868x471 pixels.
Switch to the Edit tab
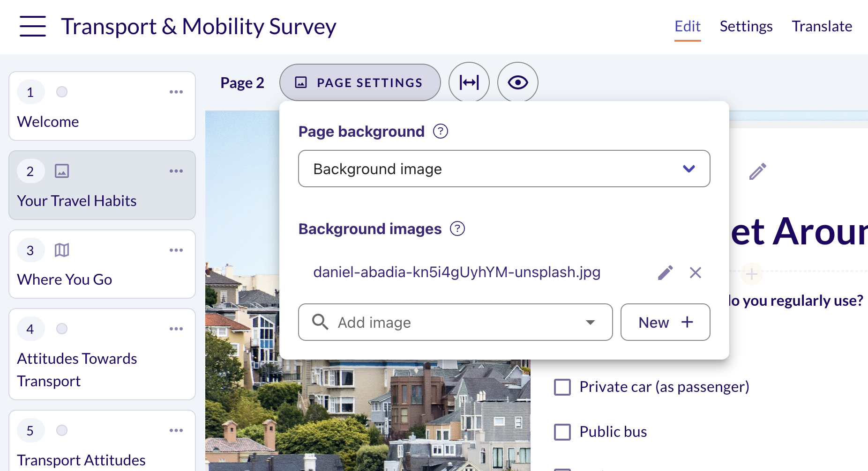688,26
